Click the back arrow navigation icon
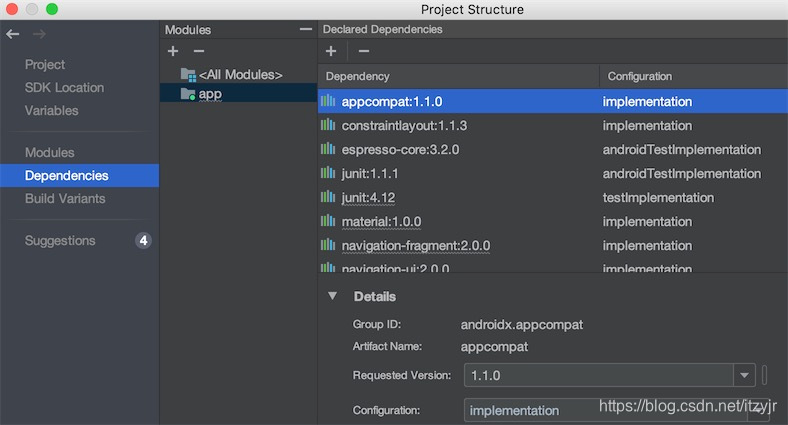 [12, 34]
